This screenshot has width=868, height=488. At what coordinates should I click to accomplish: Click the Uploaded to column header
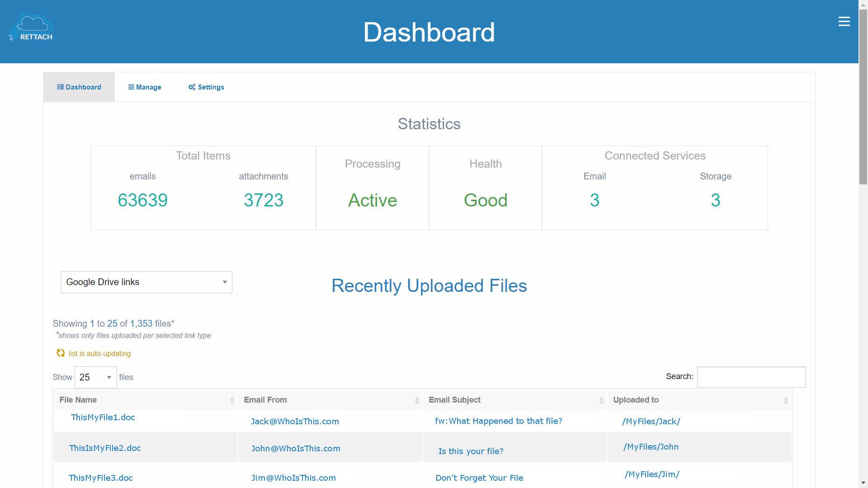point(699,400)
